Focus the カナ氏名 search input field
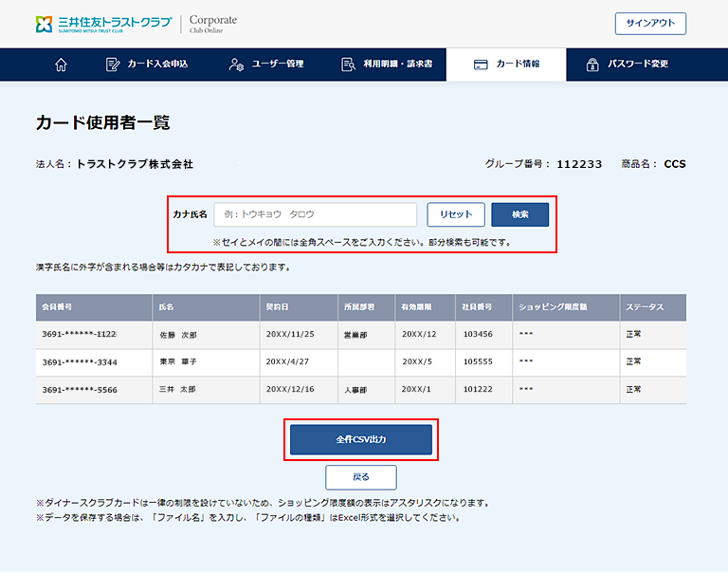The image size is (728, 573). (316, 214)
